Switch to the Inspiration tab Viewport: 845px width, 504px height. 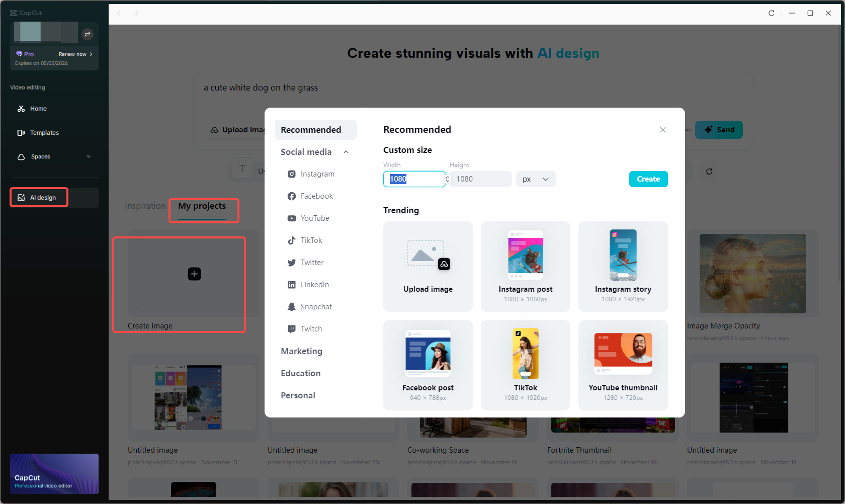coord(145,206)
